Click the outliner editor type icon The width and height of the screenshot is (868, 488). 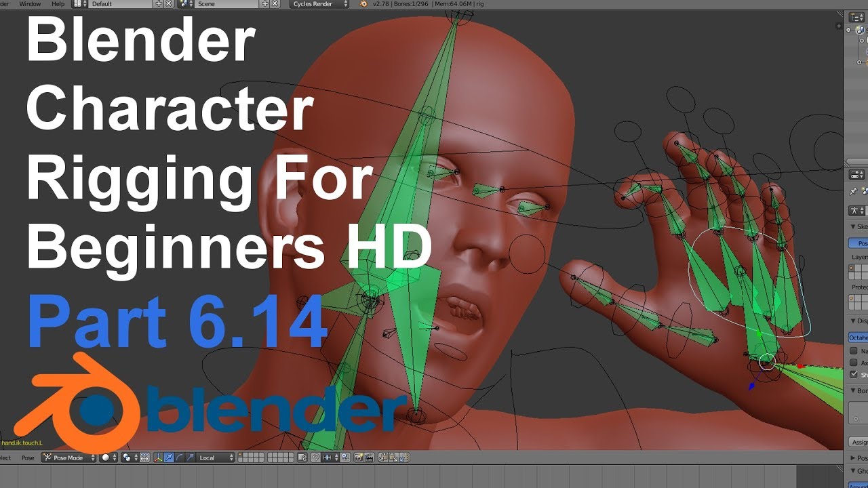[x=856, y=18]
